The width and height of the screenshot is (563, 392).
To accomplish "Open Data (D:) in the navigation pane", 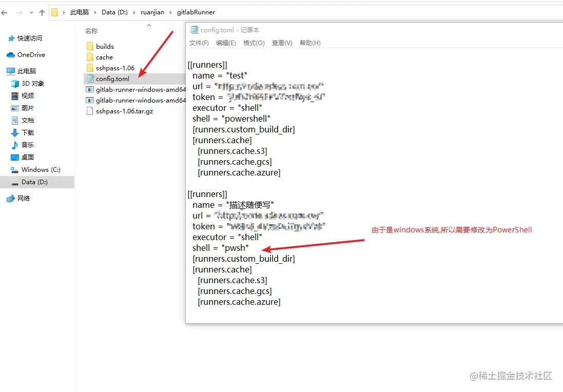I will coord(34,182).
